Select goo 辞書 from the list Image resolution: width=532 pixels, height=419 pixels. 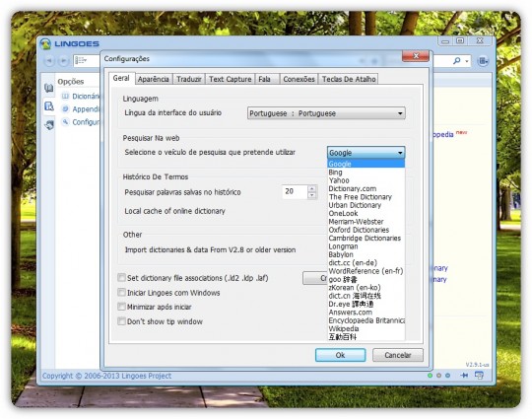pyautogui.click(x=366, y=279)
